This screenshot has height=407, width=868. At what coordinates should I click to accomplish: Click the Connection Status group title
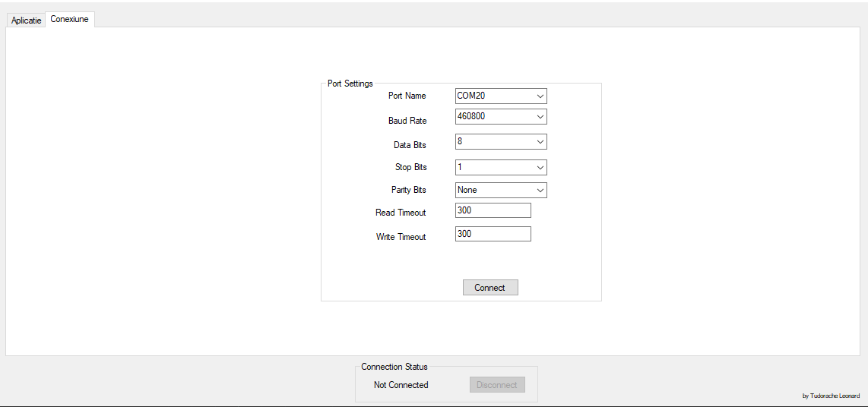point(394,367)
